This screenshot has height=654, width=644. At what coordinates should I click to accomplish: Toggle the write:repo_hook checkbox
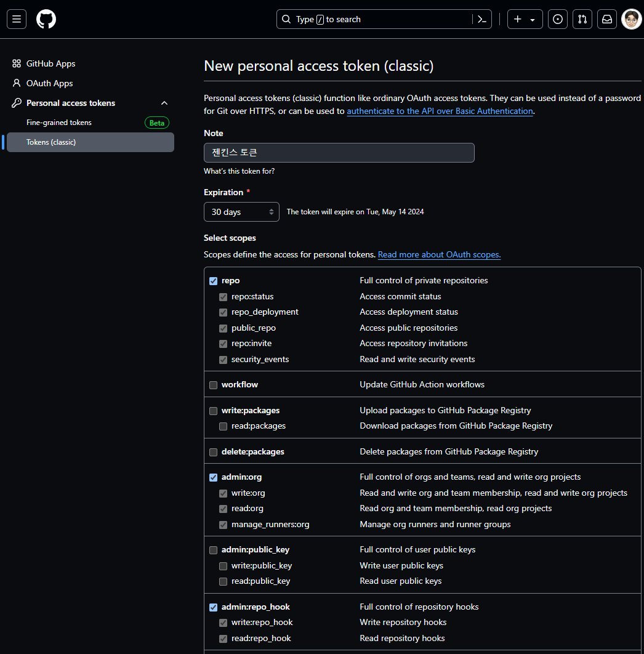tap(223, 623)
